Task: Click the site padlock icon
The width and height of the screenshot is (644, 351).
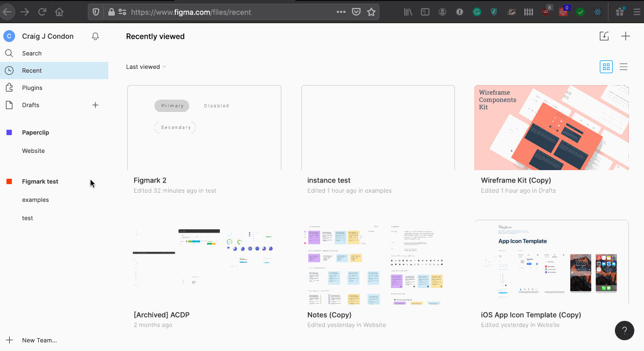Action: click(112, 12)
